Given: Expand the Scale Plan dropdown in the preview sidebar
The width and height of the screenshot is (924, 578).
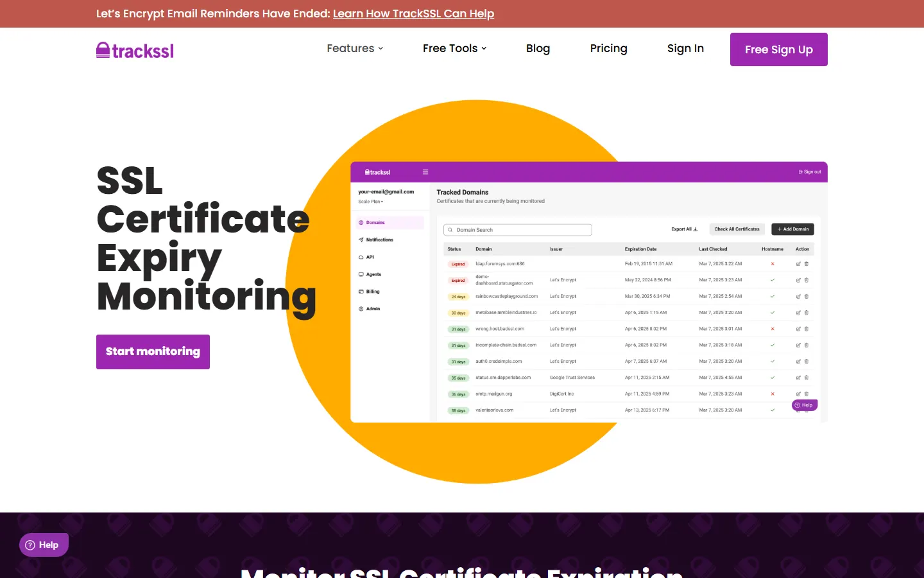Looking at the screenshot, I should tap(371, 202).
